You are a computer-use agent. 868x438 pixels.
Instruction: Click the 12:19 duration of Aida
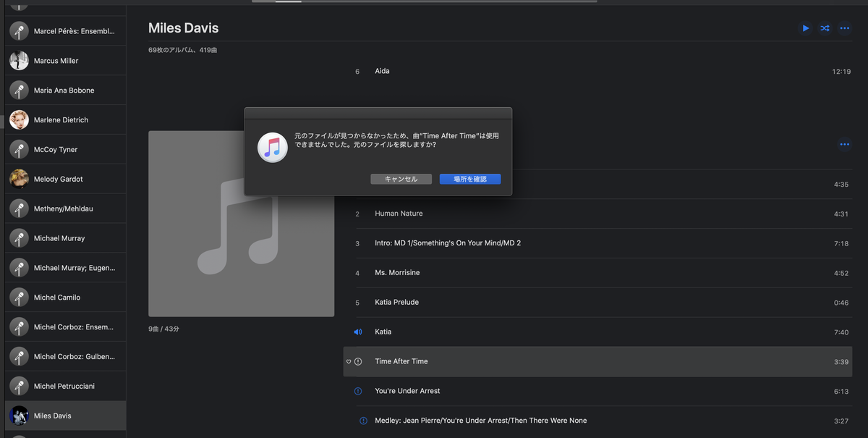841,72
